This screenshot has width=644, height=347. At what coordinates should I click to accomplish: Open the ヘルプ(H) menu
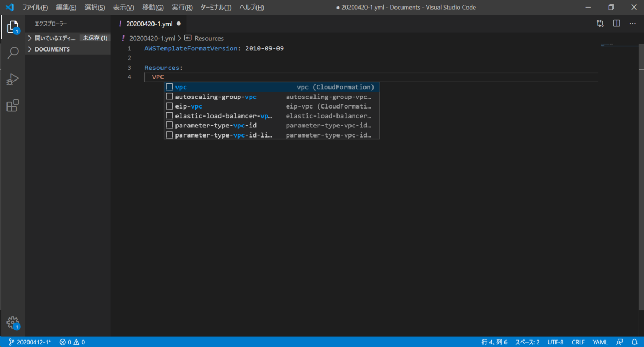(252, 8)
